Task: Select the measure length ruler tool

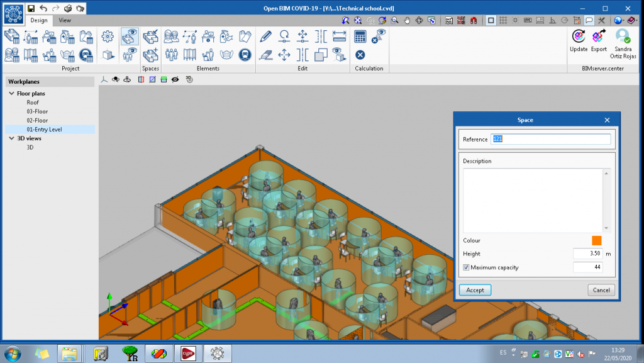Action: click(339, 36)
